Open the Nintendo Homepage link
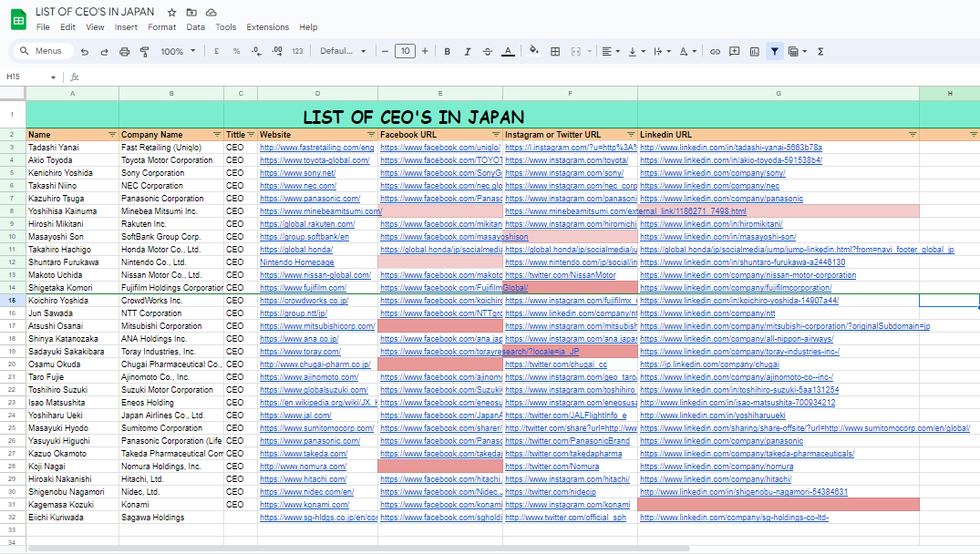 click(297, 262)
